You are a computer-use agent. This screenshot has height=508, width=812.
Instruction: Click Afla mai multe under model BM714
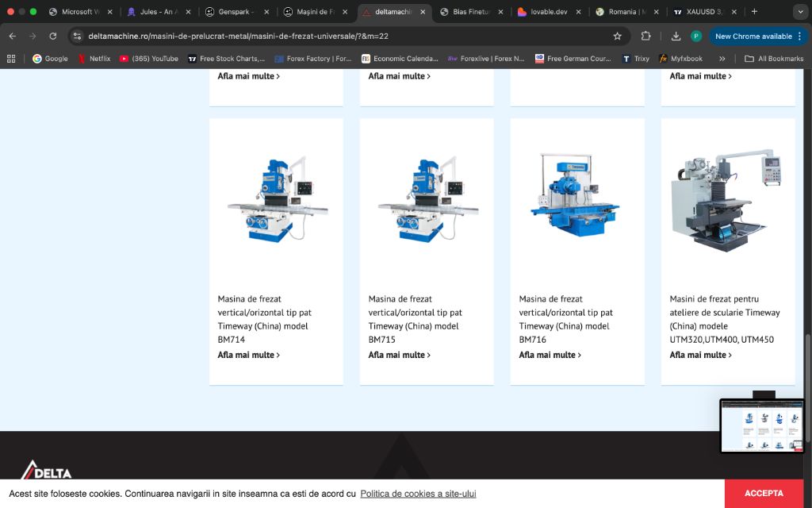click(249, 355)
